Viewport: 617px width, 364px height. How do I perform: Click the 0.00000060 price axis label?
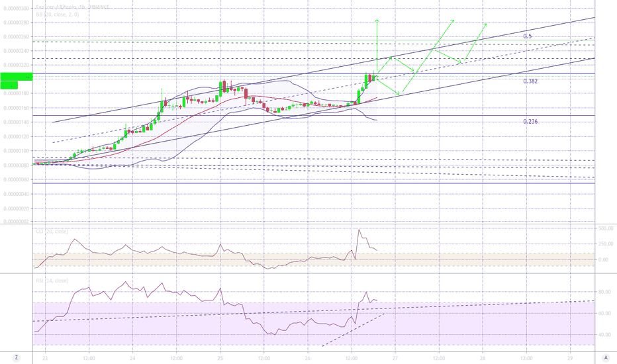pos(16,179)
